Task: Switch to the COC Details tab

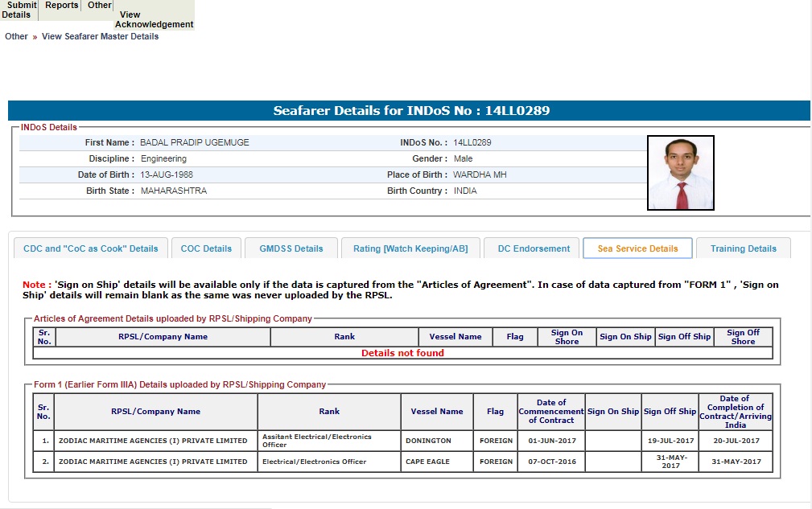Action: tap(206, 248)
